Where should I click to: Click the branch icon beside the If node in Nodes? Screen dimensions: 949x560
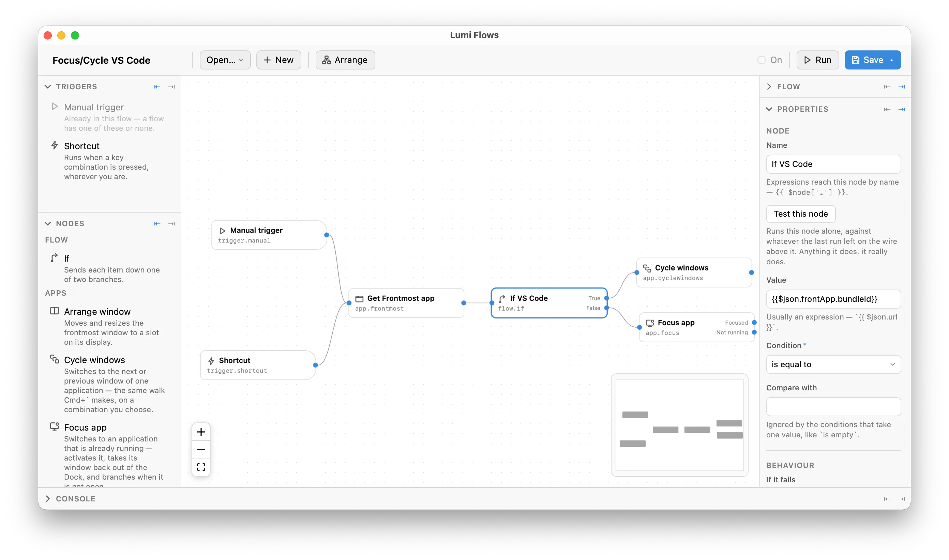[x=55, y=258]
